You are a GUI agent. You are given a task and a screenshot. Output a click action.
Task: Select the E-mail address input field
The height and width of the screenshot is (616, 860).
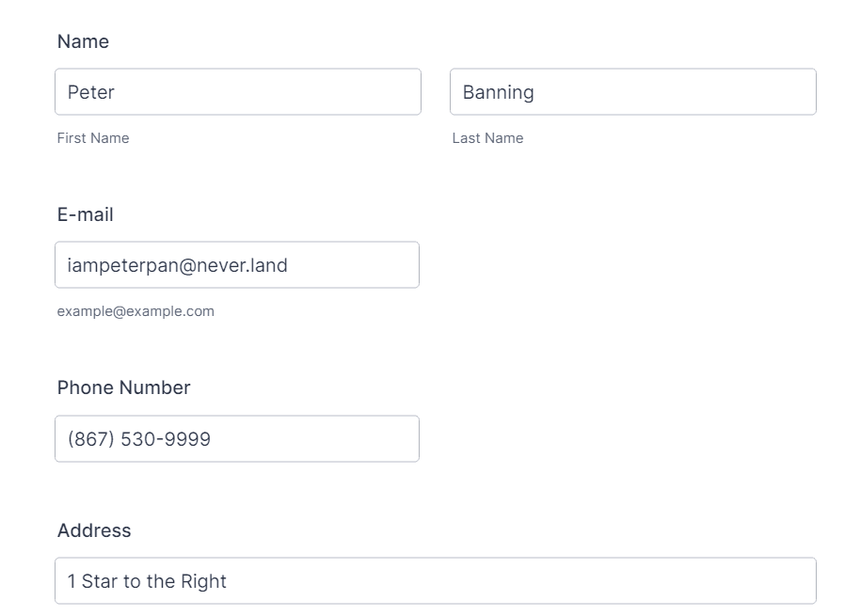237,264
